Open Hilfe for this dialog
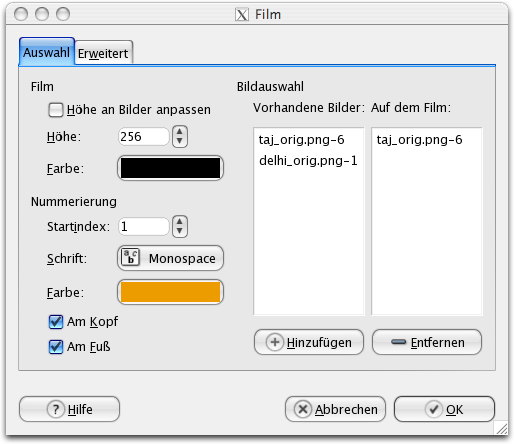This screenshot has height=444, width=514. pyautogui.click(x=69, y=409)
